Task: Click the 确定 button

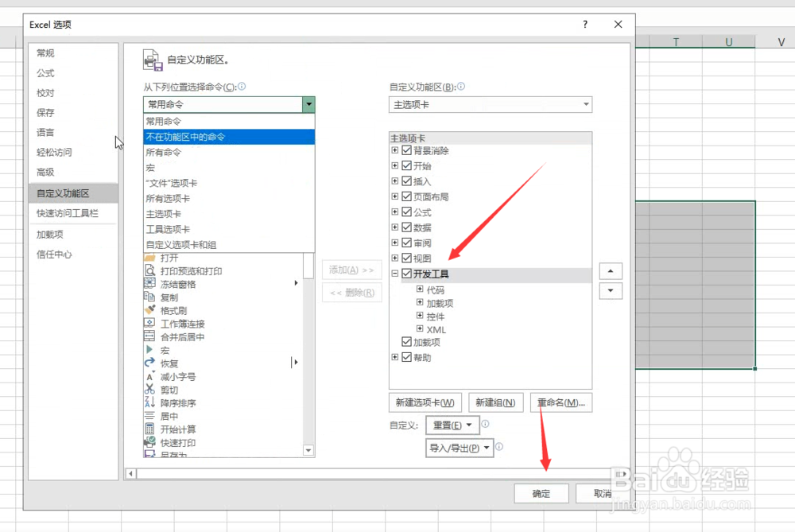Action: pyautogui.click(x=541, y=494)
